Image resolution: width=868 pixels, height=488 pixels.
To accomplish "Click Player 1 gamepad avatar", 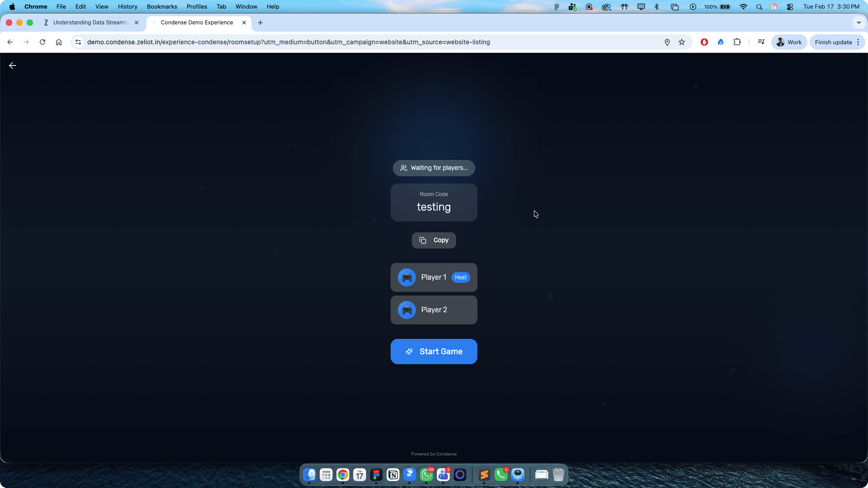I will [406, 277].
